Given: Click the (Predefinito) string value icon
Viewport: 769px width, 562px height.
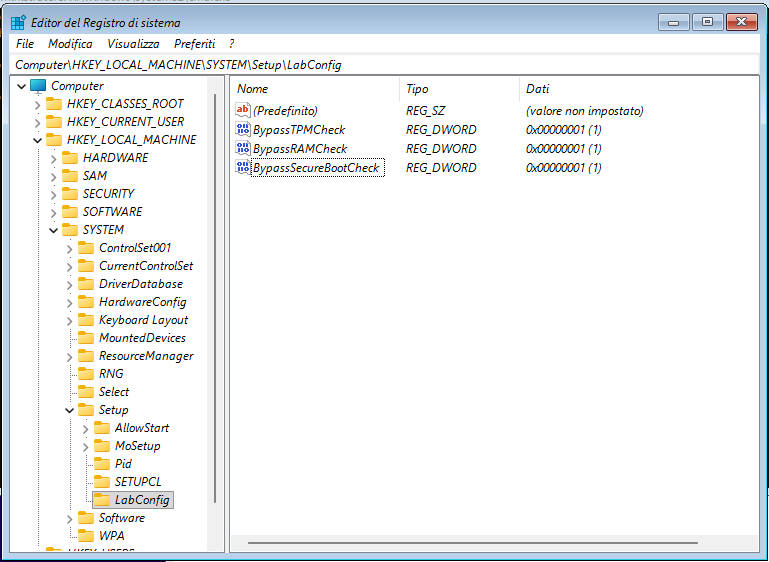Looking at the screenshot, I should point(242,111).
